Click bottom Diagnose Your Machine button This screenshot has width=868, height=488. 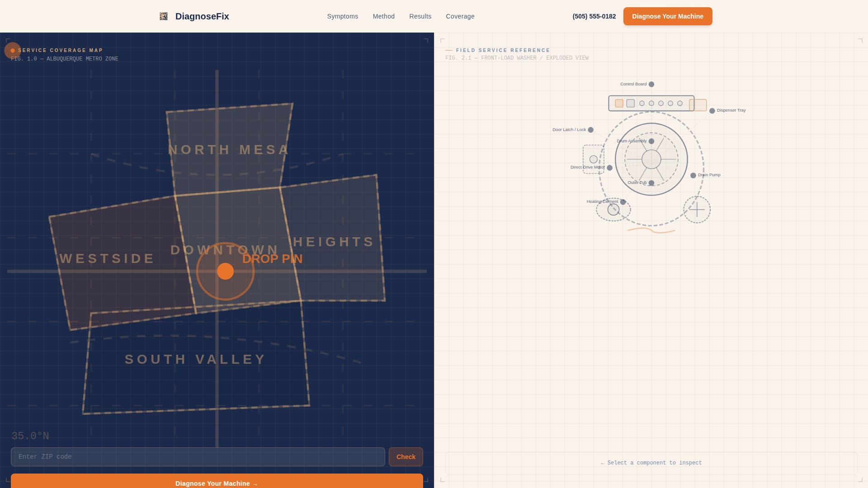click(217, 482)
